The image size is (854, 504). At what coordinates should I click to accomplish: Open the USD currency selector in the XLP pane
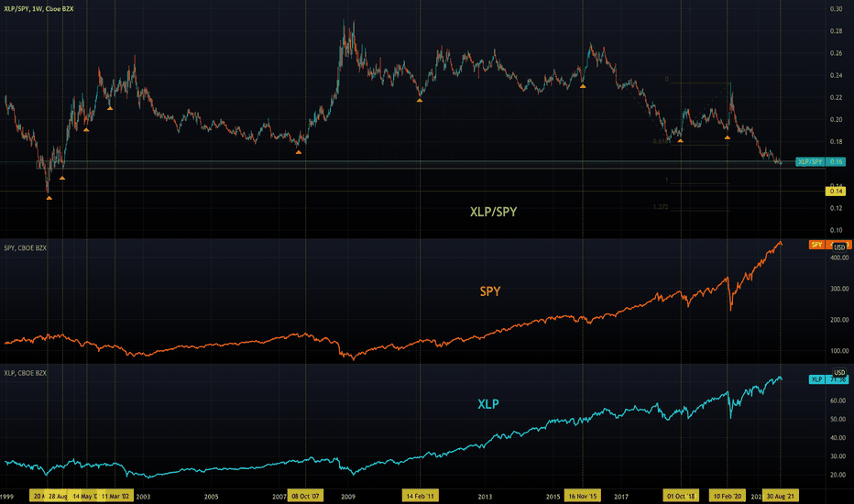(x=839, y=373)
